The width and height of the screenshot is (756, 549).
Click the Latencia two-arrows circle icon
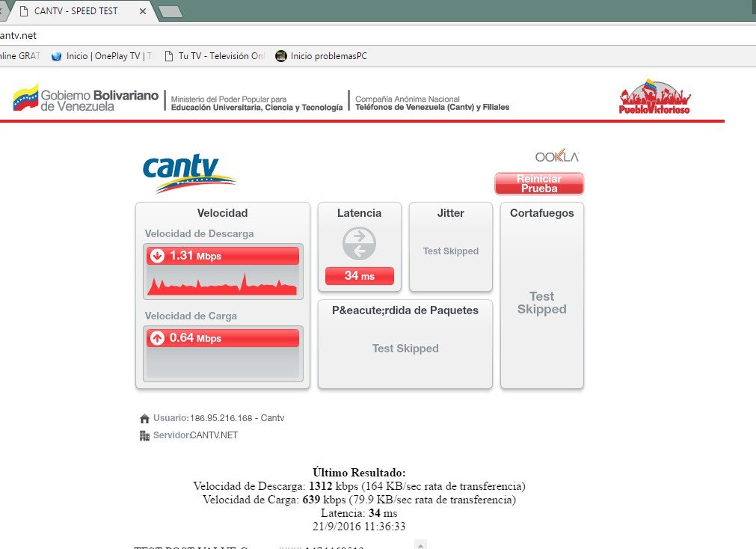pos(359,244)
